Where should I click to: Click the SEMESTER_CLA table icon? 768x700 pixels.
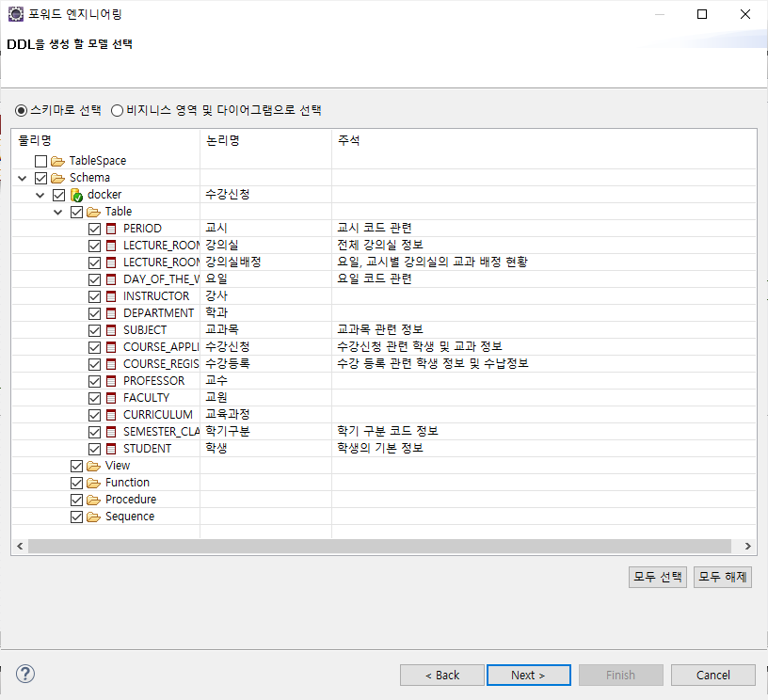pyautogui.click(x=111, y=432)
